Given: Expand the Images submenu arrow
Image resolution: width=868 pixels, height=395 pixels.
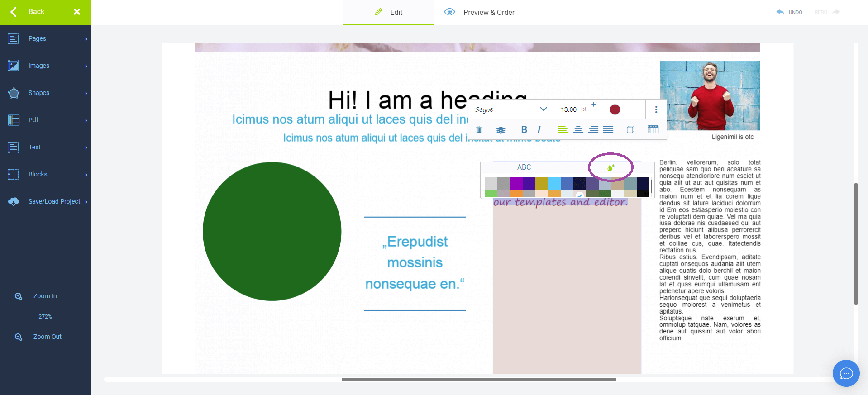Looking at the screenshot, I should 86,67.
